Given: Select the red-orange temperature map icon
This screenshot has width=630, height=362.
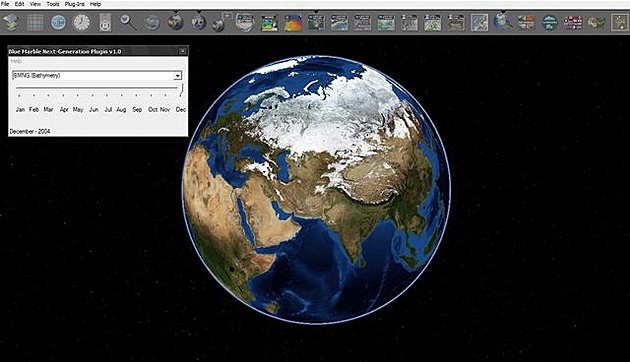Looking at the screenshot, I should pos(292,22).
